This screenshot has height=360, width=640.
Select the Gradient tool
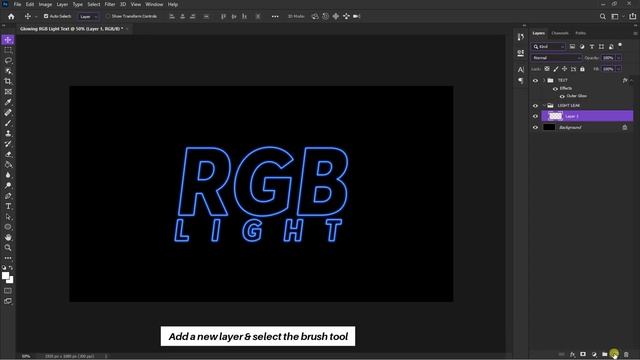[x=8, y=164]
